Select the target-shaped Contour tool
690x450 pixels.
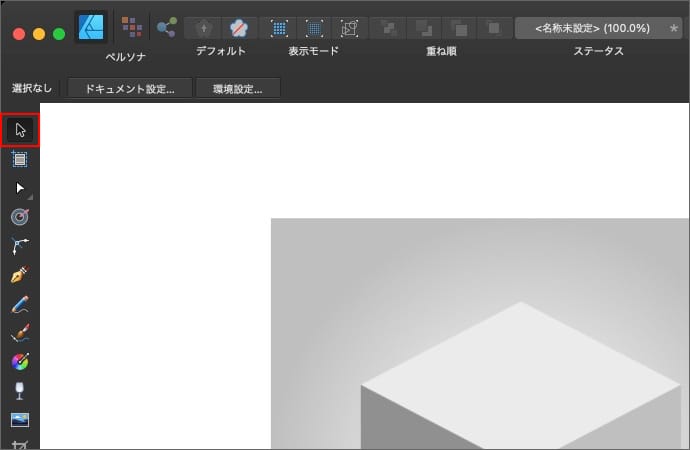(20, 216)
